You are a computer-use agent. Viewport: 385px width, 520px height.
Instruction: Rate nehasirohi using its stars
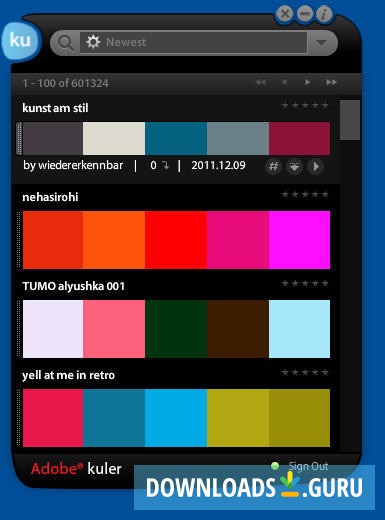[305, 194]
